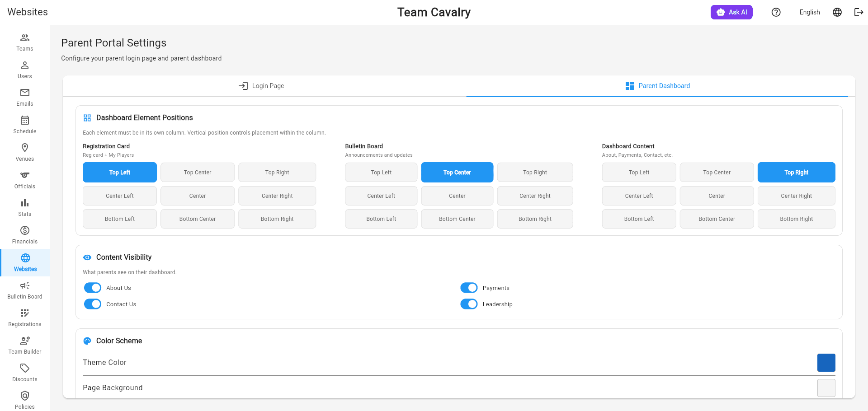Open the Financials dollar icon

25,230
